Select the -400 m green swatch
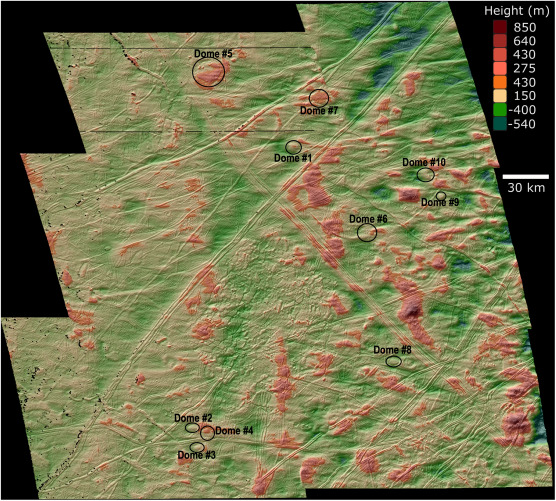Viewport: 556px width, 501px height. [x=500, y=110]
